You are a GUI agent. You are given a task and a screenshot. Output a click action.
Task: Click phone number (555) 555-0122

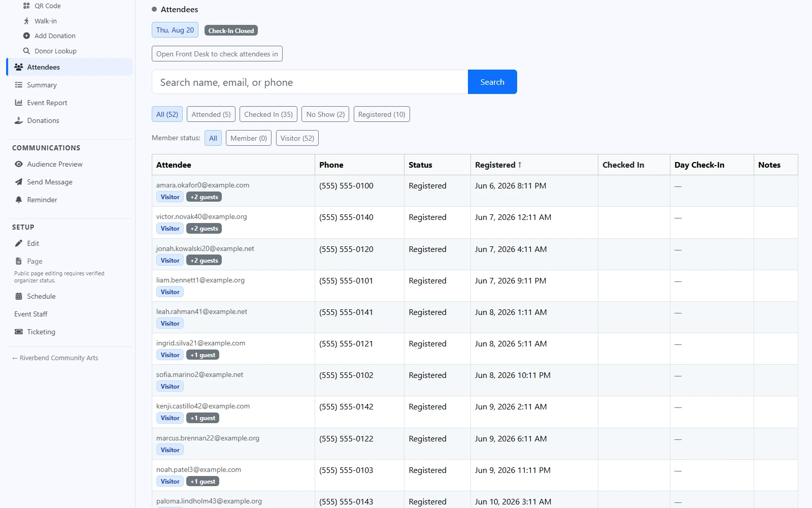click(346, 439)
